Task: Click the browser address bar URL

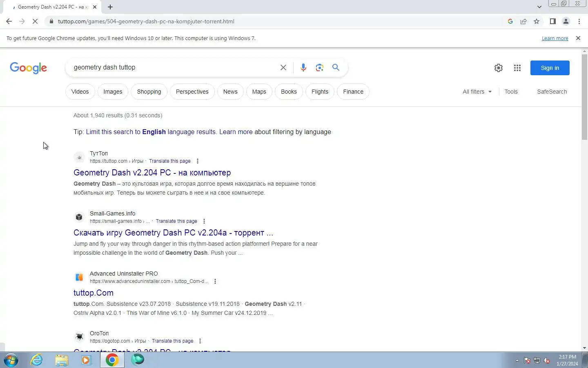Action: 146,21
